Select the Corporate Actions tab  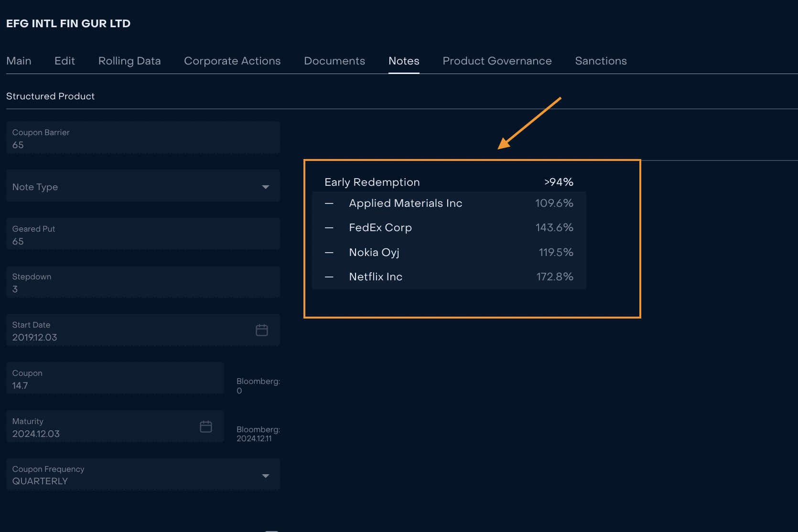(x=232, y=61)
